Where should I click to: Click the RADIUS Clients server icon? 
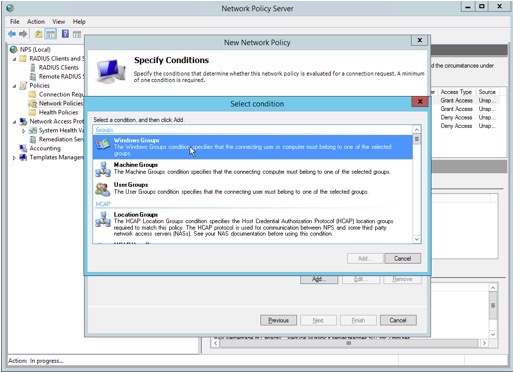click(33, 68)
